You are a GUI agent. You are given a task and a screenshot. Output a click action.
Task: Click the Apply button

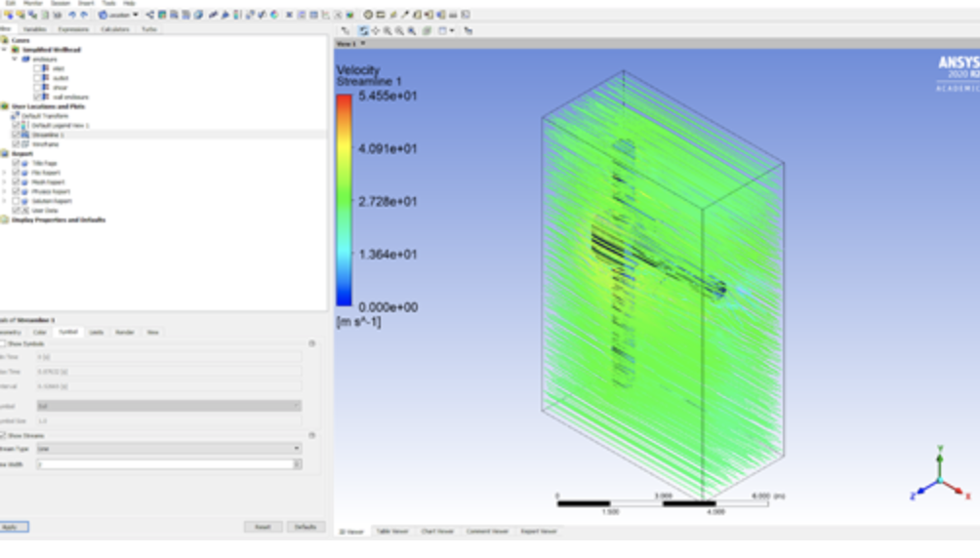[13, 527]
